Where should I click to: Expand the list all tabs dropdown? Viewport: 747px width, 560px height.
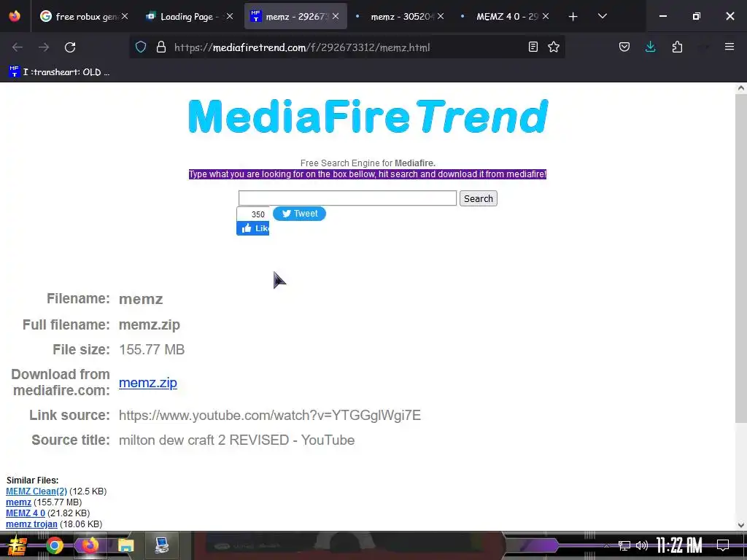(x=602, y=16)
